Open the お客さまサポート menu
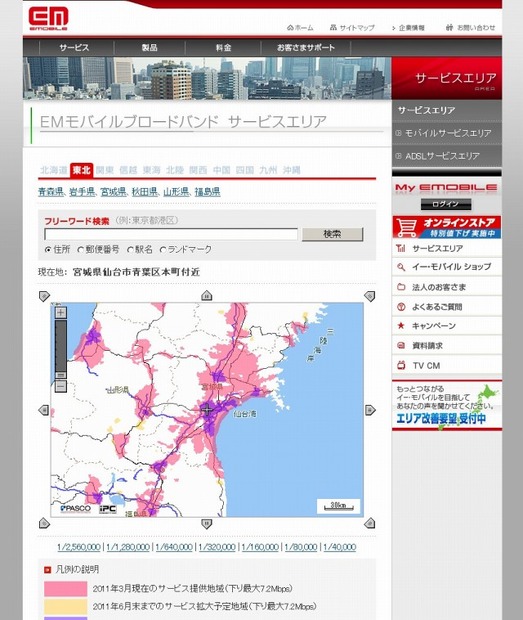 tap(306, 48)
